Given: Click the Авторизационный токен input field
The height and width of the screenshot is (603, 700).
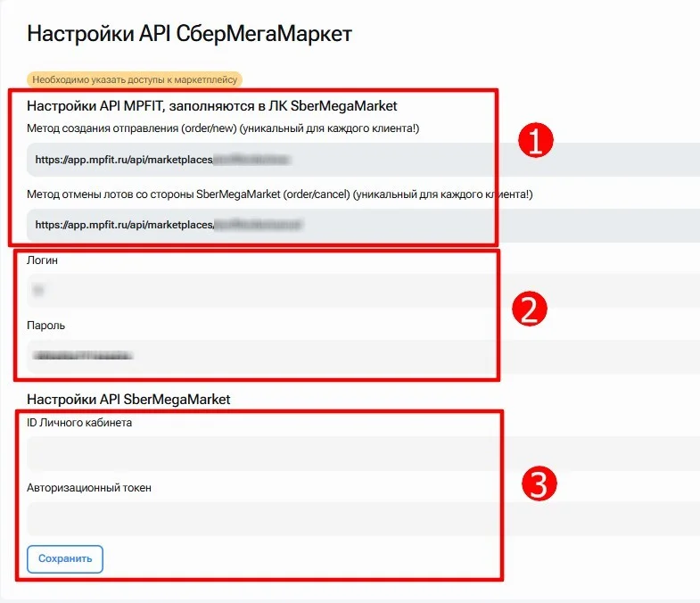Looking at the screenshot, I should [x=364, y=518].
